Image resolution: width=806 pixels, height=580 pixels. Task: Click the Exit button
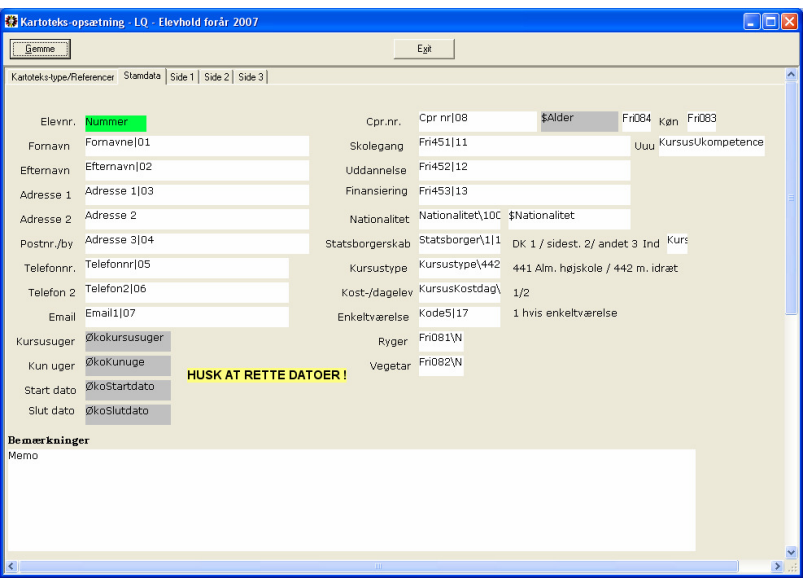click(x=424, y=49)
